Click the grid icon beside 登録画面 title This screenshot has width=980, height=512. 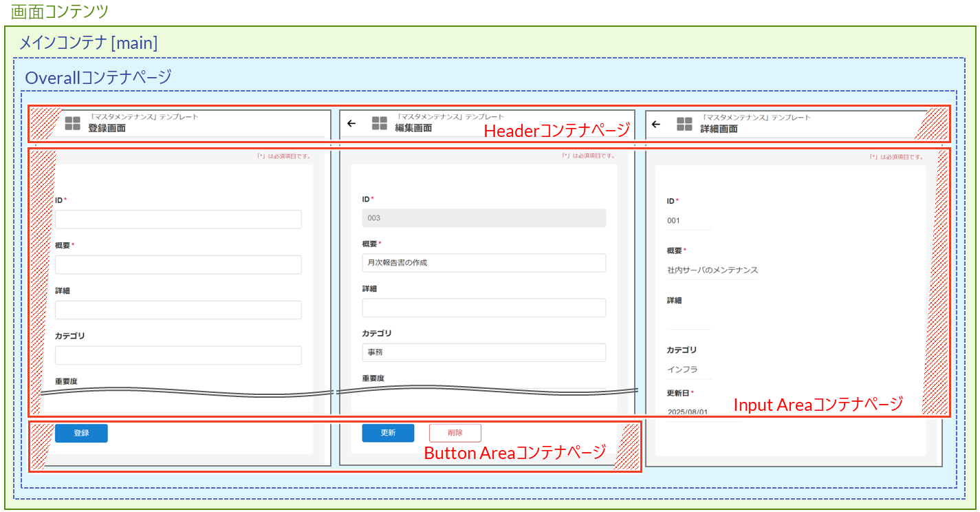click(x=73, y=123)
